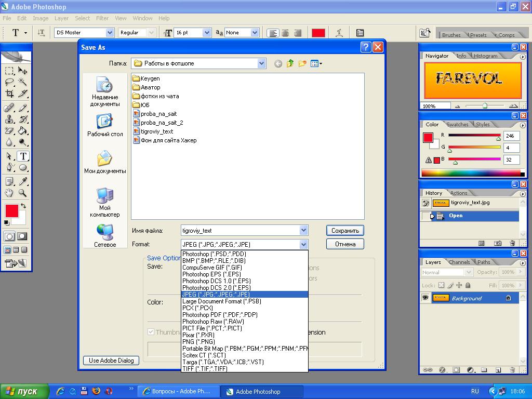Screen dimensions: 532x399
Task: Click the Use Adobe Dialog button
Action: [111, 361]
